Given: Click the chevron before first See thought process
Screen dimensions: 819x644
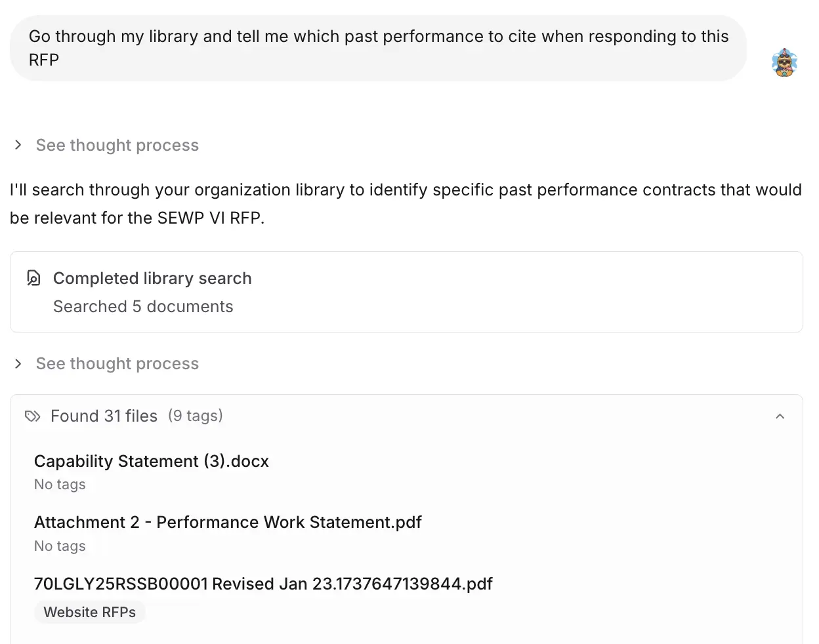Looking at the screenshot, I should point(18,145).
